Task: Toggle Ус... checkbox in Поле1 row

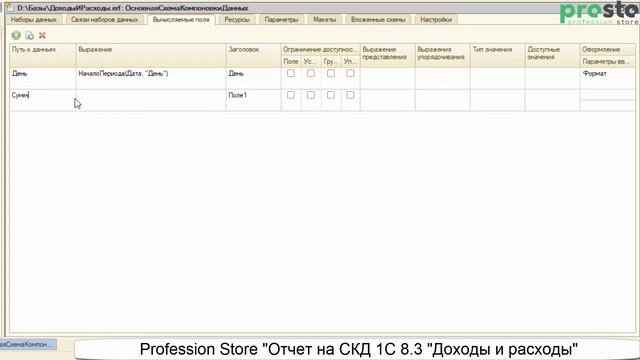Action: pyautogui.click(x=311, y=95)
